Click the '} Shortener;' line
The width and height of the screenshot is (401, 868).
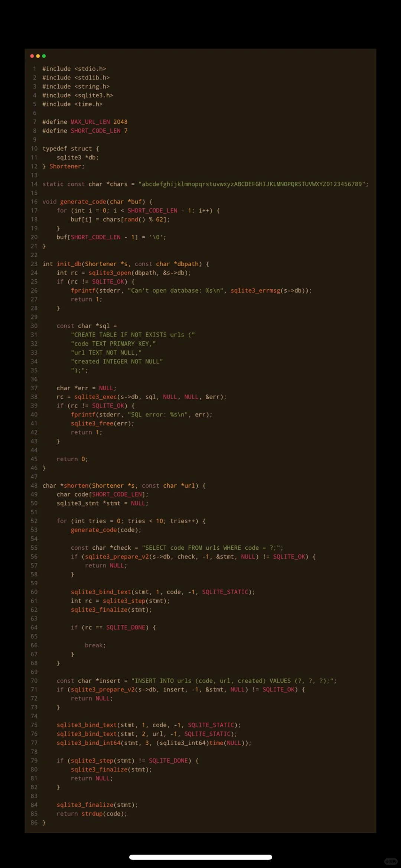63,166
